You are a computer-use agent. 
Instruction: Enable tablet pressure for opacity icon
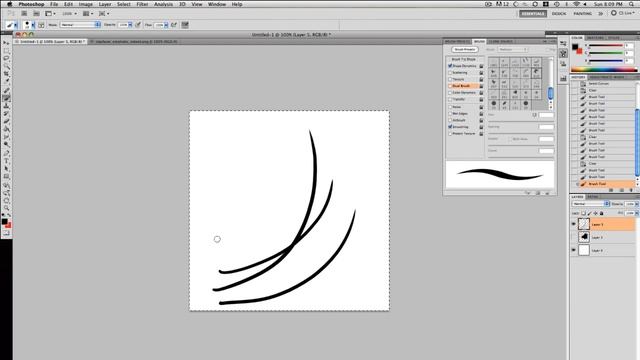click(x=138, y=25)
